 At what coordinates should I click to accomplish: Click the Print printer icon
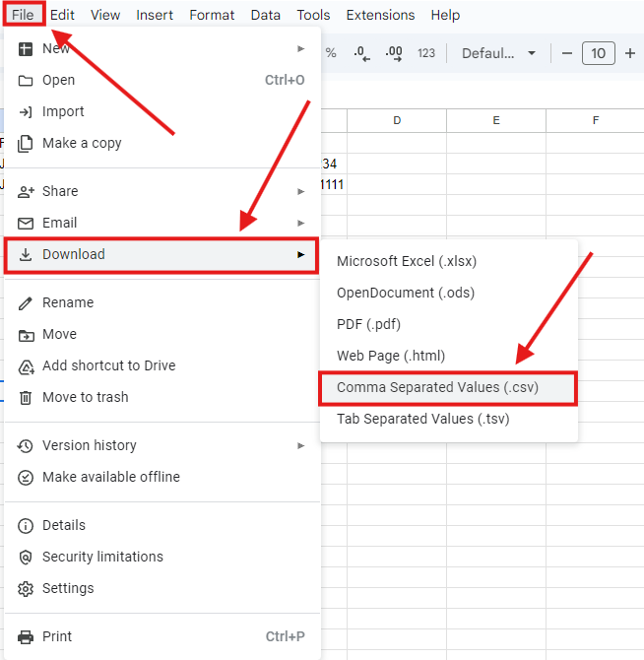pos(26,636)
